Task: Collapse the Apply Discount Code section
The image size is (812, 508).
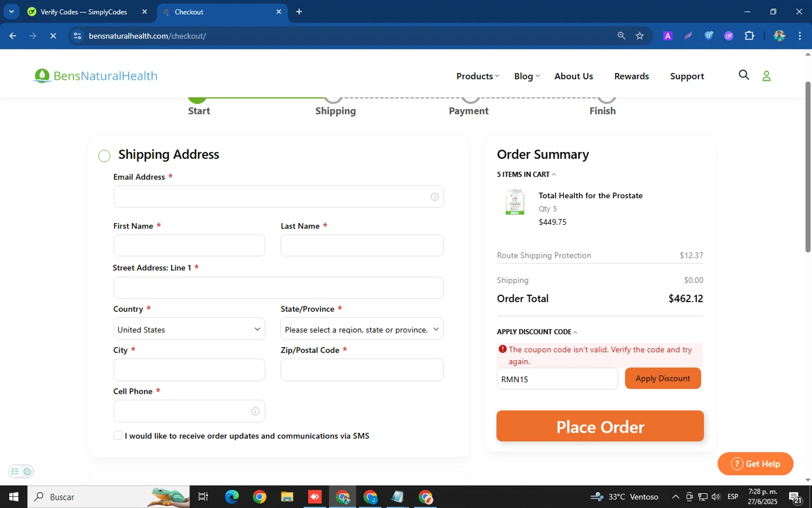Action: 537,331
